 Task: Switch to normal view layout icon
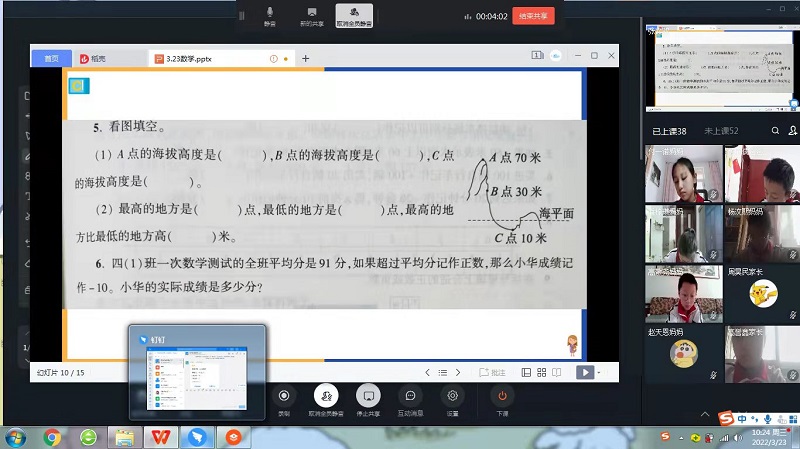526,372
